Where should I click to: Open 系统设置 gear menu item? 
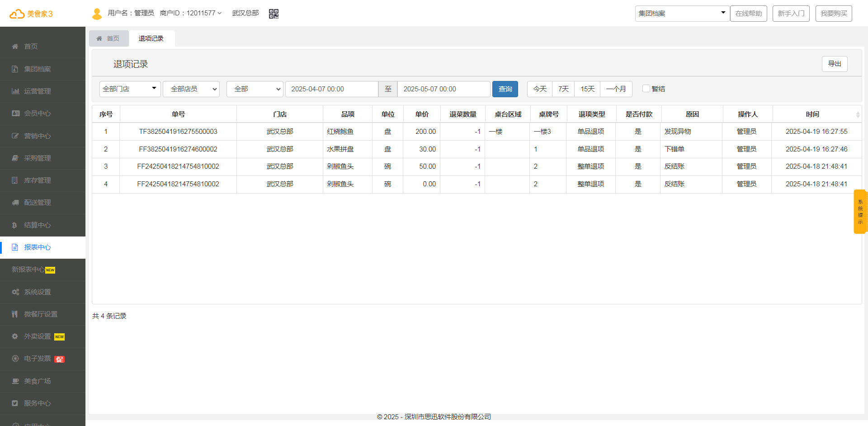tap(37, 292)
